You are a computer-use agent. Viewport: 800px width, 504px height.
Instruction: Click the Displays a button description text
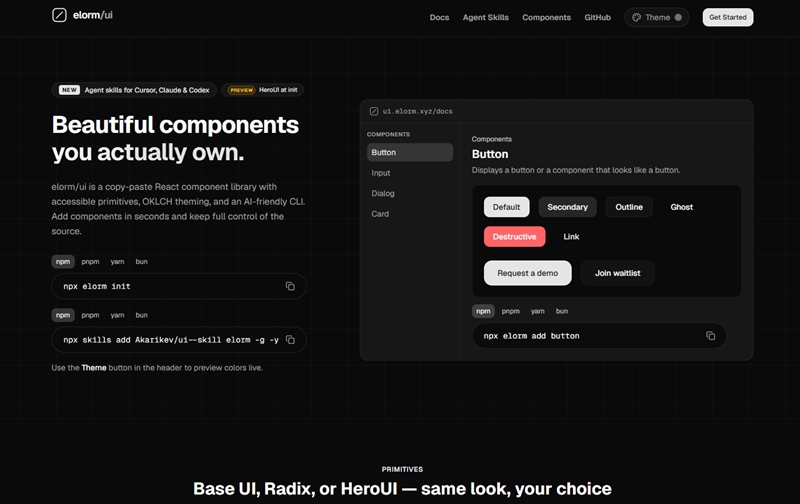pos(576,170)
